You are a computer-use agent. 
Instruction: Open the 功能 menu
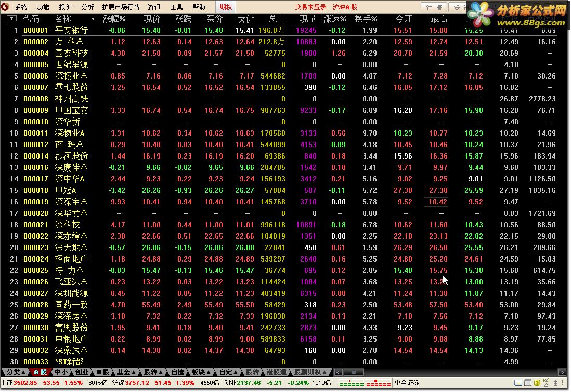point(43,7)
